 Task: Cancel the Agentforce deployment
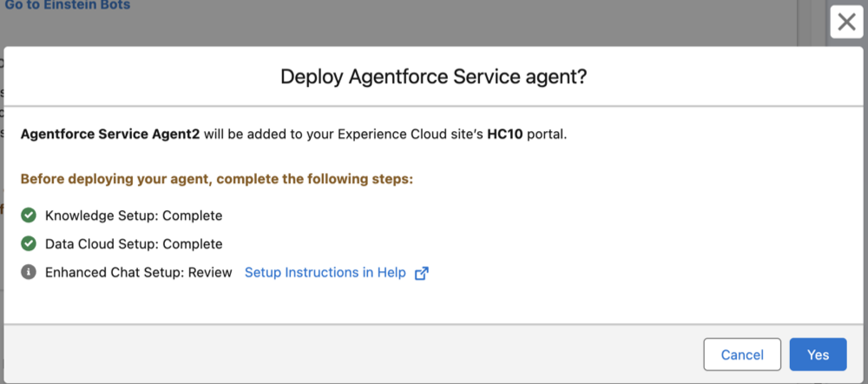coord(742,354)
